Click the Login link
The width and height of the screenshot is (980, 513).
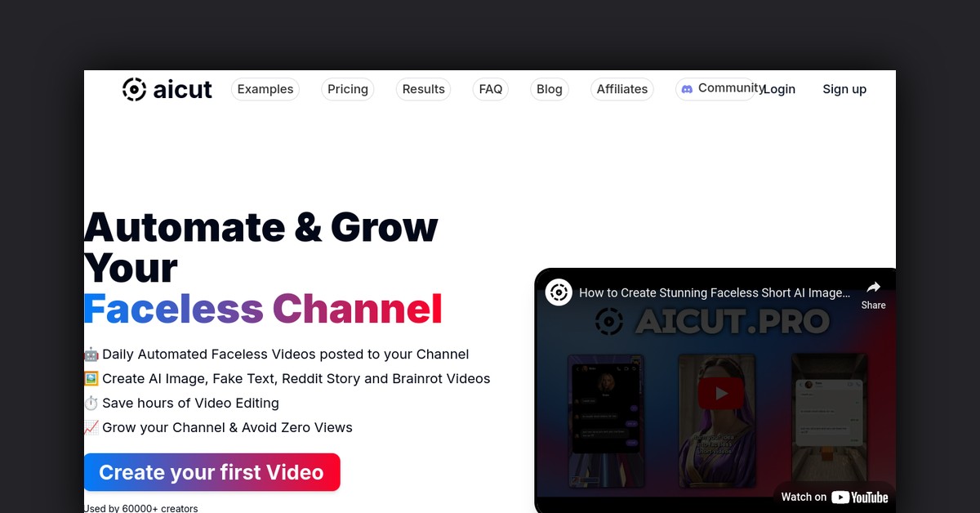point(780,89)
